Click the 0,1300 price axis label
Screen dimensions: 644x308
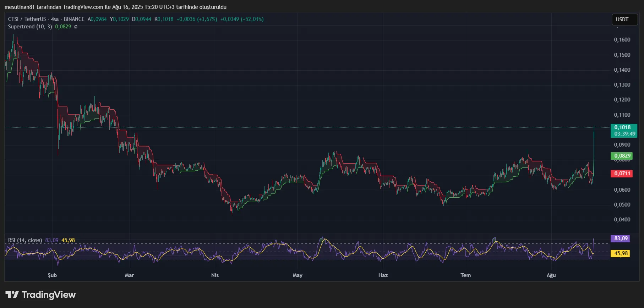(x=622, y=85)
